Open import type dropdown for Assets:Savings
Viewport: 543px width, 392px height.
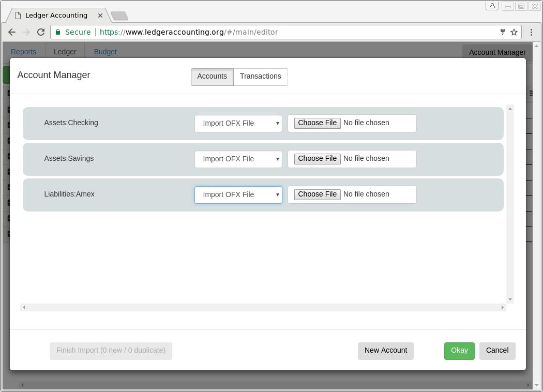(x=238, y=159)
